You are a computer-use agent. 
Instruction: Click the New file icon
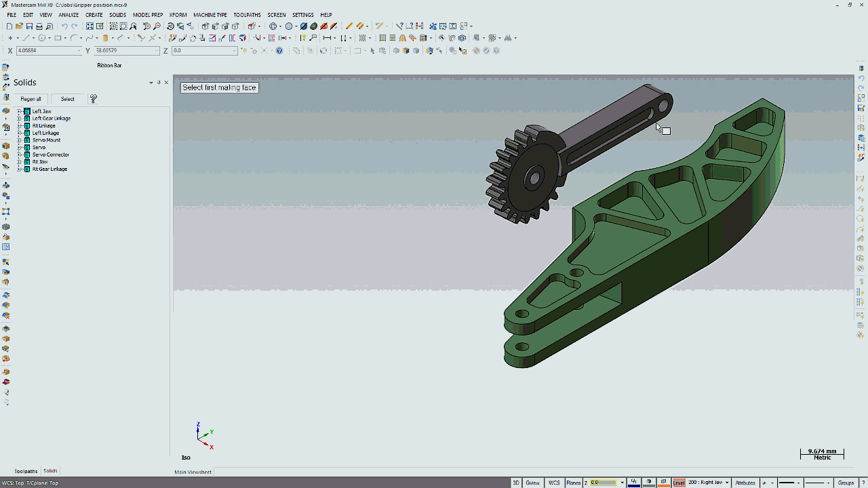9,26
